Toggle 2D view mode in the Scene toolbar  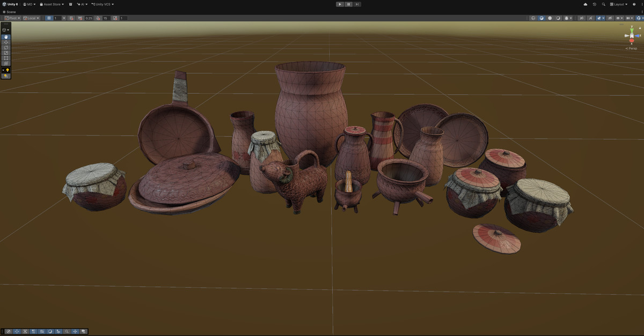[582, 18]
